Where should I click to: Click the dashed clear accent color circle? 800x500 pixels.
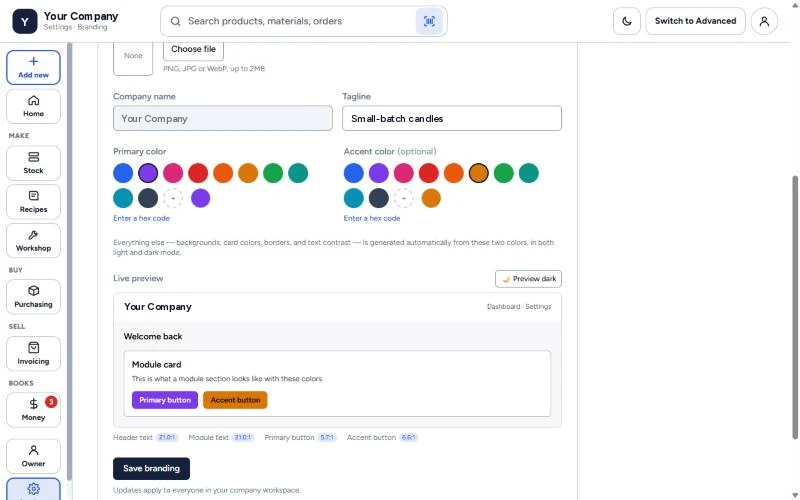pos(404,198)
